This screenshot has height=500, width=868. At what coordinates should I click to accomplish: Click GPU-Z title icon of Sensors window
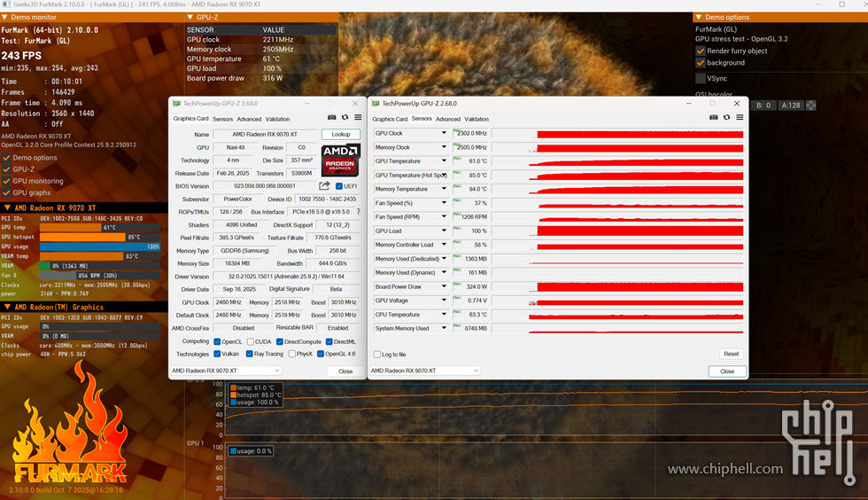tap(376, 104)
